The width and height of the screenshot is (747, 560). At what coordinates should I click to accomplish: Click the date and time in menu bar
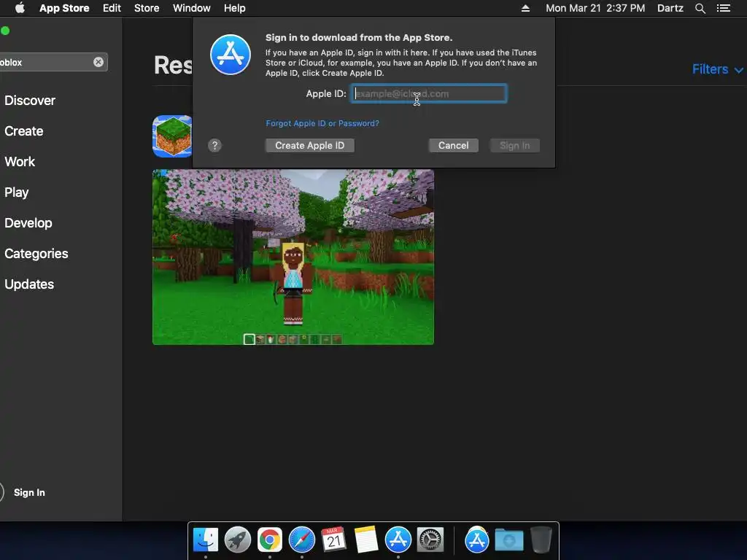tap(595, 8)
